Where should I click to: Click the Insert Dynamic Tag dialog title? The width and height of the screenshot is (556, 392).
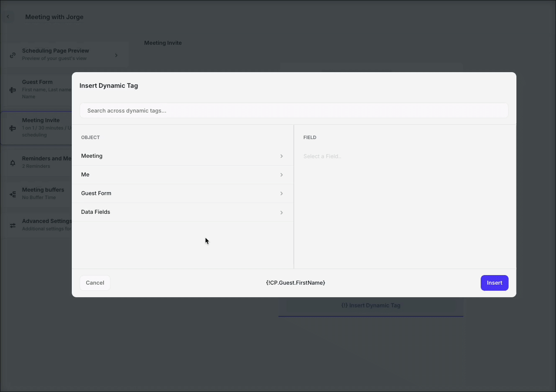click(108, 86)
